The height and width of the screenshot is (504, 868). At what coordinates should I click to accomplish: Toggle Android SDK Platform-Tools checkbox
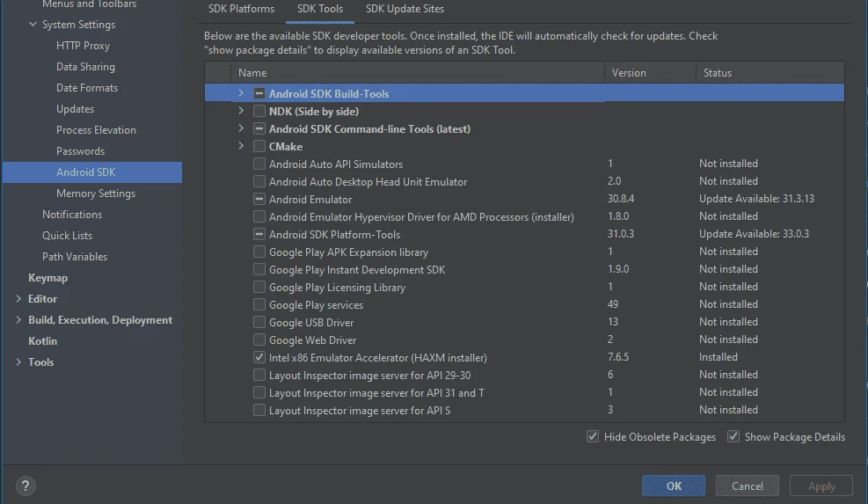pos(259,234)
